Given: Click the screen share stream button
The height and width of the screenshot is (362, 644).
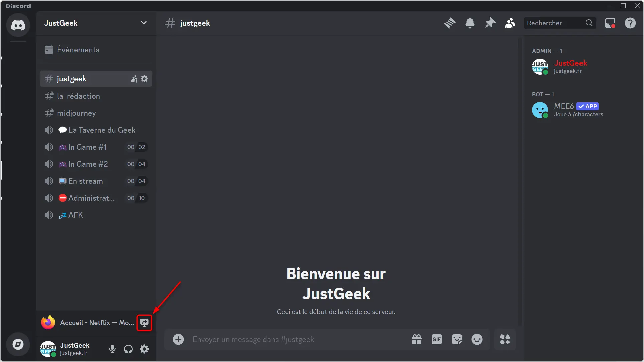Looking at the screenshot, I should click(x=144, y=323).
